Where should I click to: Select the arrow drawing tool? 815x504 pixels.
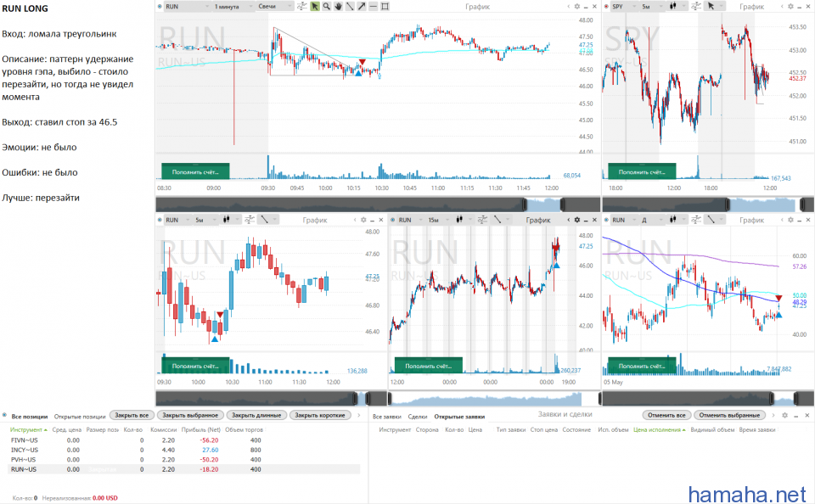[x=362, y=6]
